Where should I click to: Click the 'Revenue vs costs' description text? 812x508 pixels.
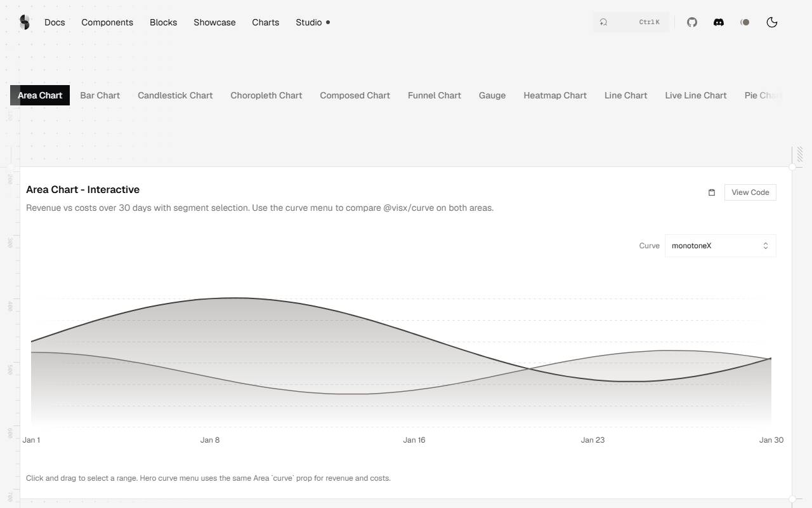click(x=259, y=208)
